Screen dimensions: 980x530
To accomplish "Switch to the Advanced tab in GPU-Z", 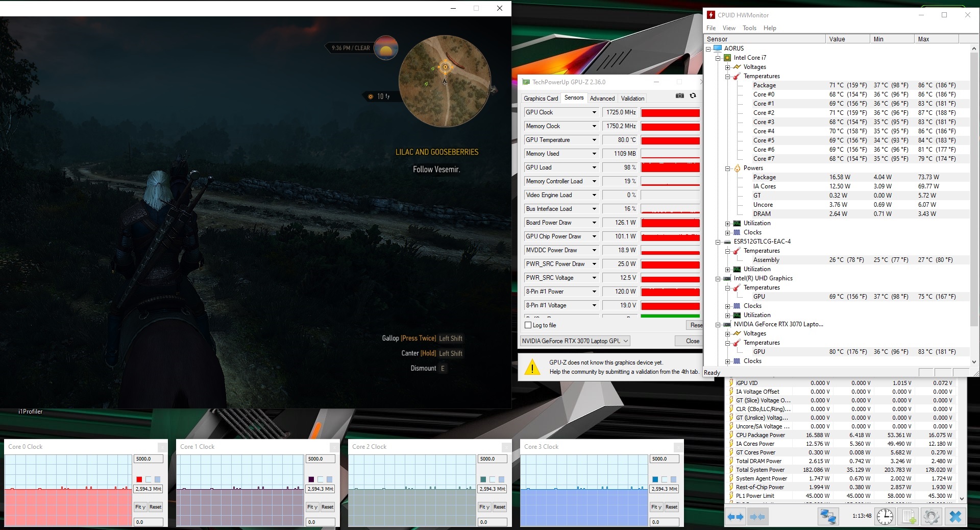I will pyautogui.click(x=602, y=99).
